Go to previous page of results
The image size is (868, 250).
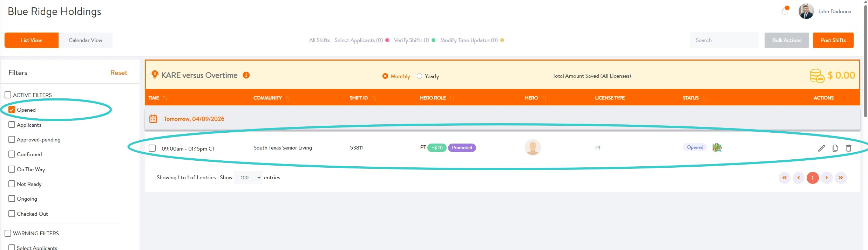799,178
